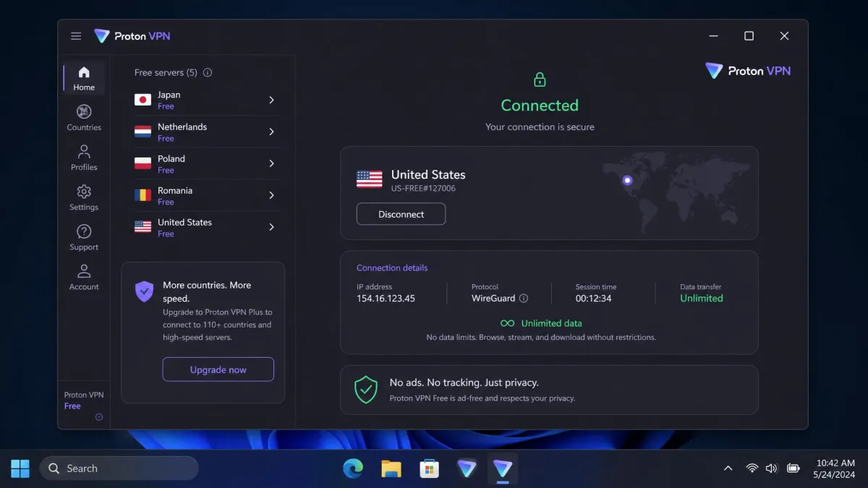Click the IP address 154.16.123.45
Viewport: 868px width, 488px height.
pos(386,299)
